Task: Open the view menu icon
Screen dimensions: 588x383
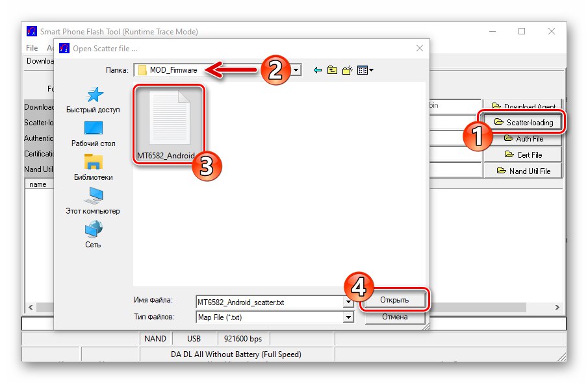Action: (365, 70)
